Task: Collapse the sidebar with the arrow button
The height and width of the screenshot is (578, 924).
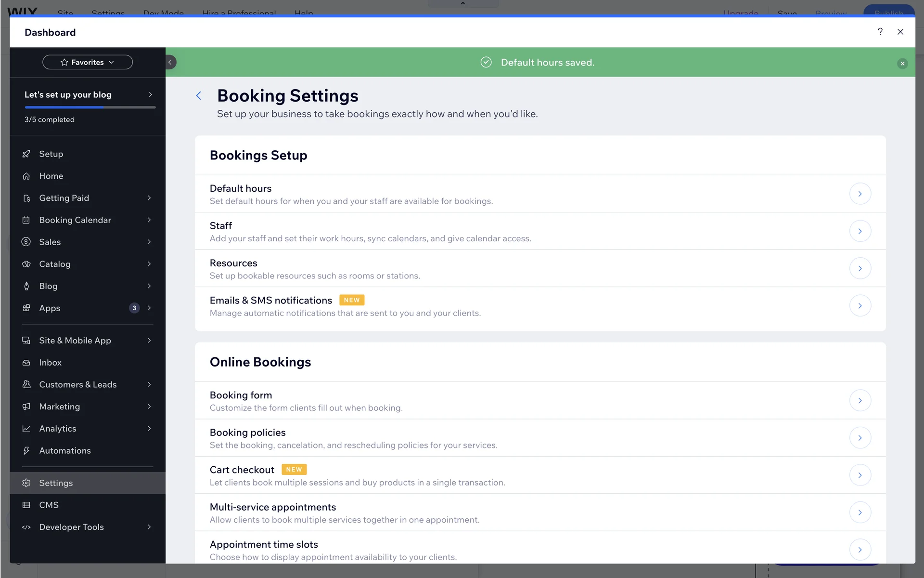Action: click(x=170, y=62)
